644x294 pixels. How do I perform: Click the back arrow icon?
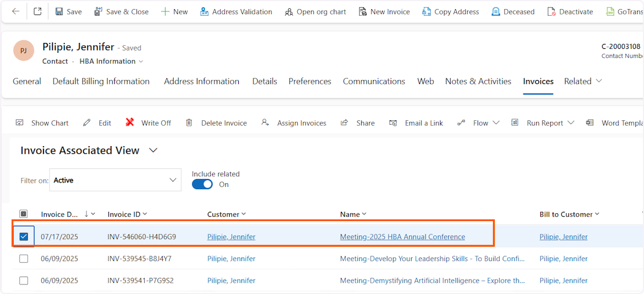16,11
